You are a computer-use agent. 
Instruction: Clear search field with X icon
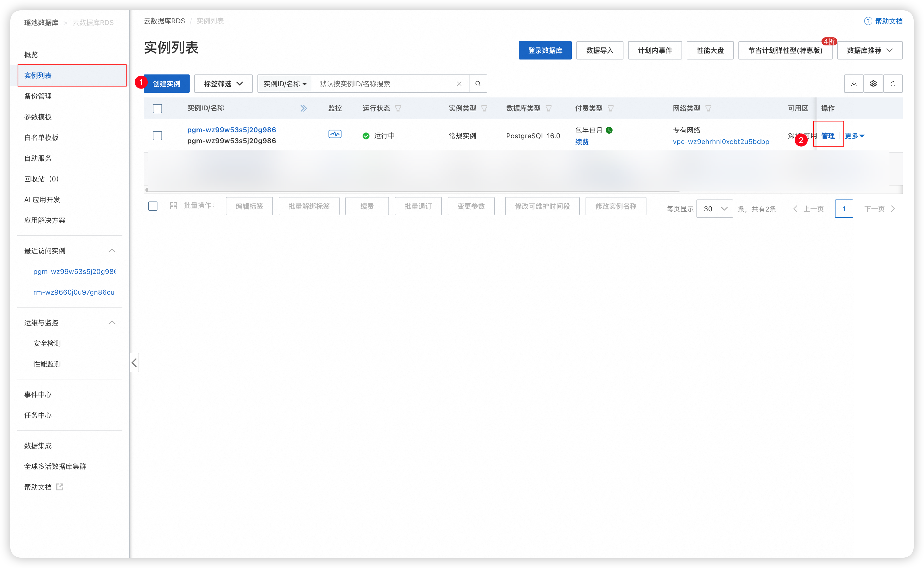point(459,84)
